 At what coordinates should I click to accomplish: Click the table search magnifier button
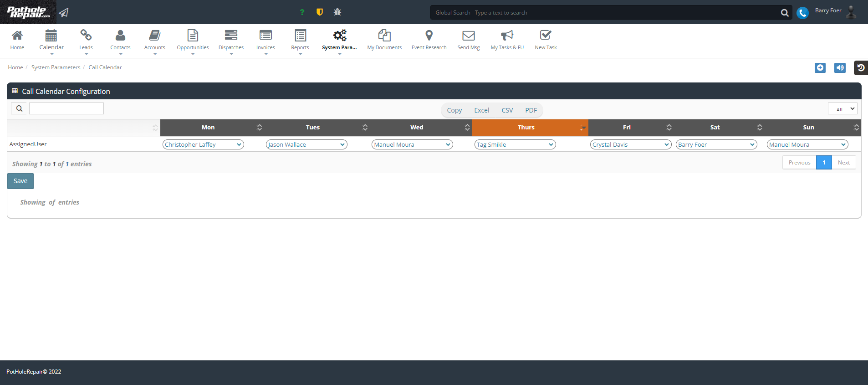19,108
